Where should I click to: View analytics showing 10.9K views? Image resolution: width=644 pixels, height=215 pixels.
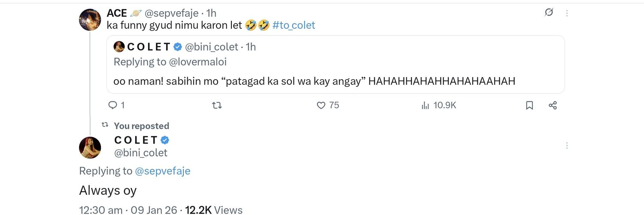(x=439, y=105)
